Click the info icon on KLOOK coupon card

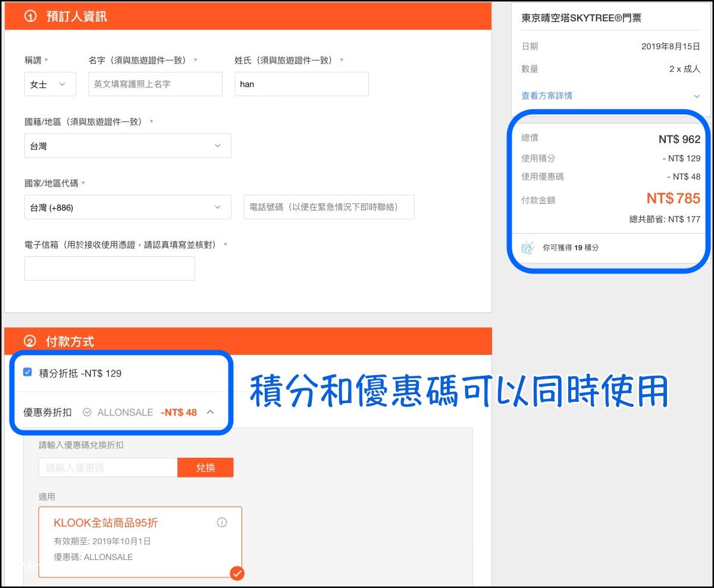tap(222, 523)
